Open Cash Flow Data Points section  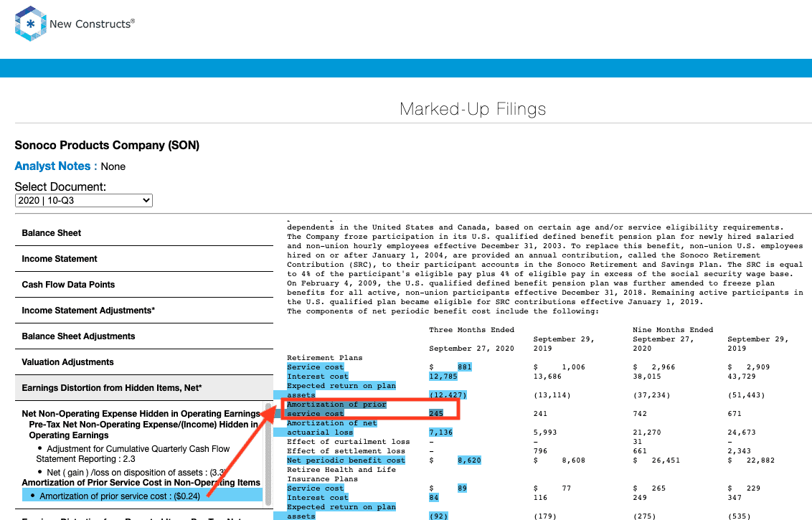coord(144,285)
